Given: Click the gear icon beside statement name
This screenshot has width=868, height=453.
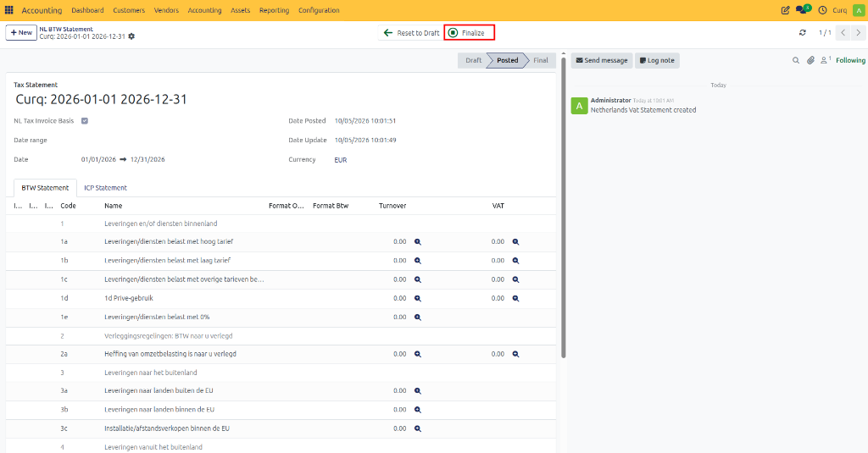Looking at the screenshot, I should pos(131,36).
